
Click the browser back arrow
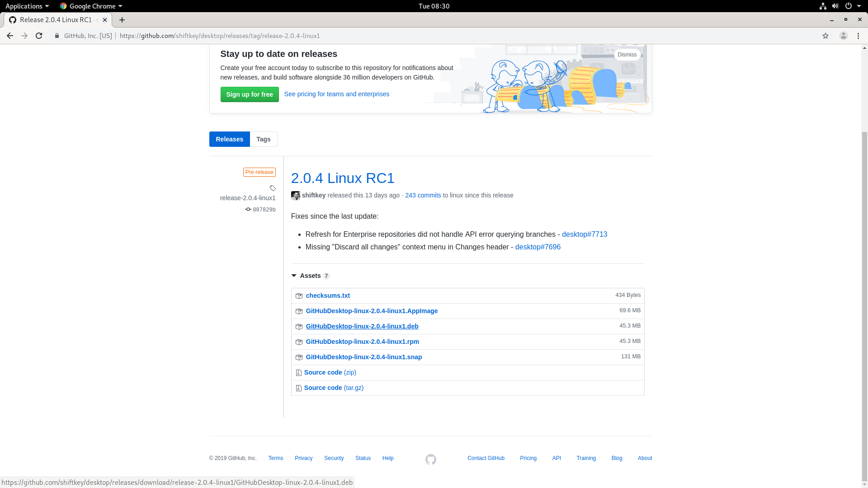[x=9, y=36]
